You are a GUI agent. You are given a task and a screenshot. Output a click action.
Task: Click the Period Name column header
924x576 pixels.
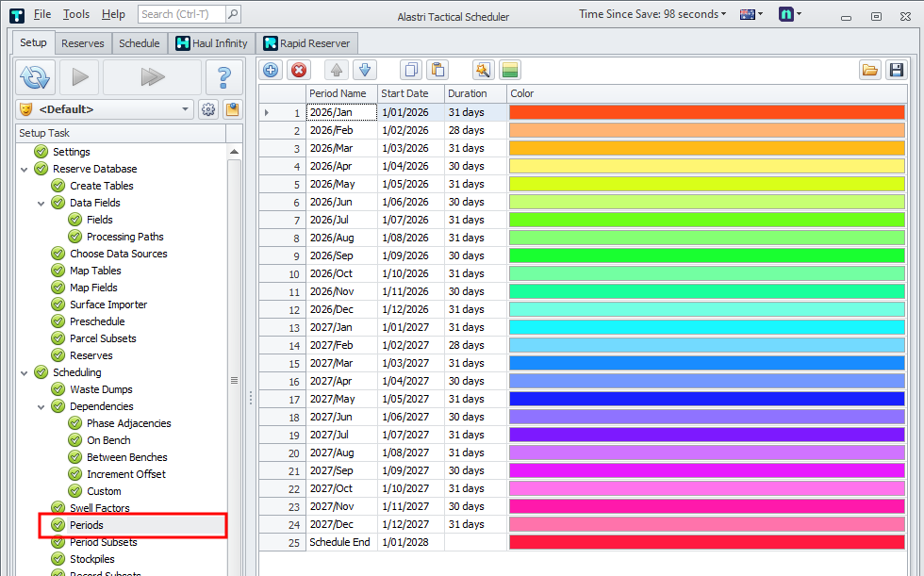(338, 93)
